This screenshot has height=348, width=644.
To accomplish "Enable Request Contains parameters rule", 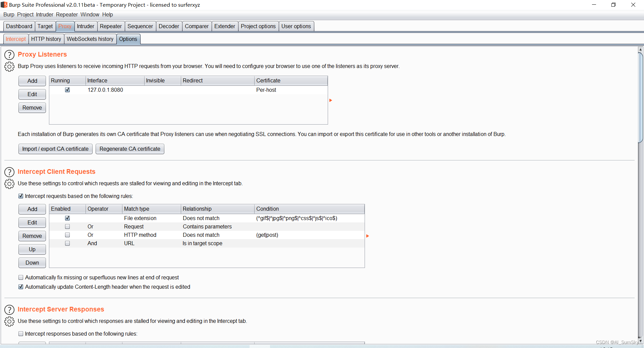I will [x=67, y=226].
